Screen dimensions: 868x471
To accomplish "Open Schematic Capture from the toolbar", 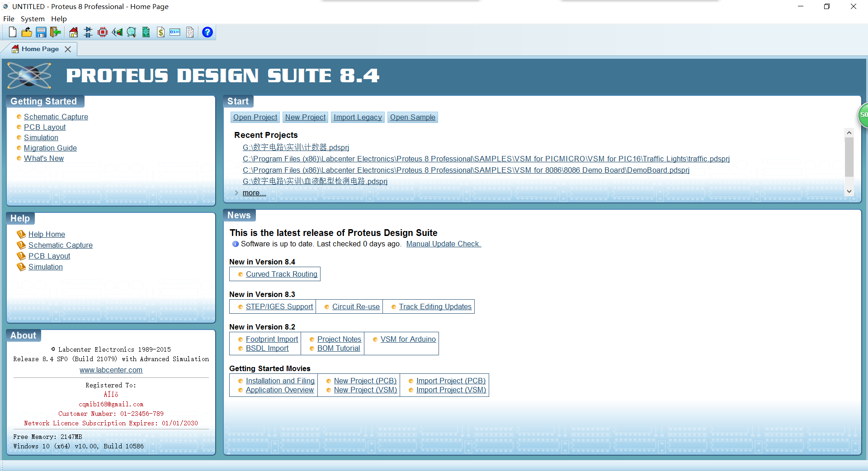I will [x=88, y=32].
